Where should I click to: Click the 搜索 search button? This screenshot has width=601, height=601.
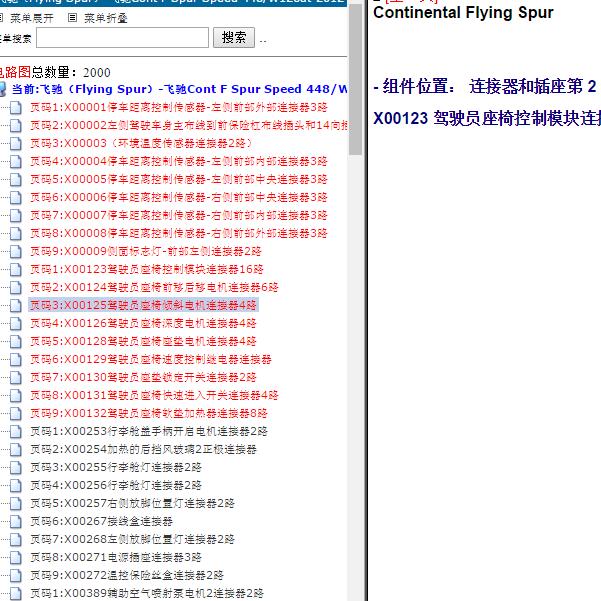point(234,38)
